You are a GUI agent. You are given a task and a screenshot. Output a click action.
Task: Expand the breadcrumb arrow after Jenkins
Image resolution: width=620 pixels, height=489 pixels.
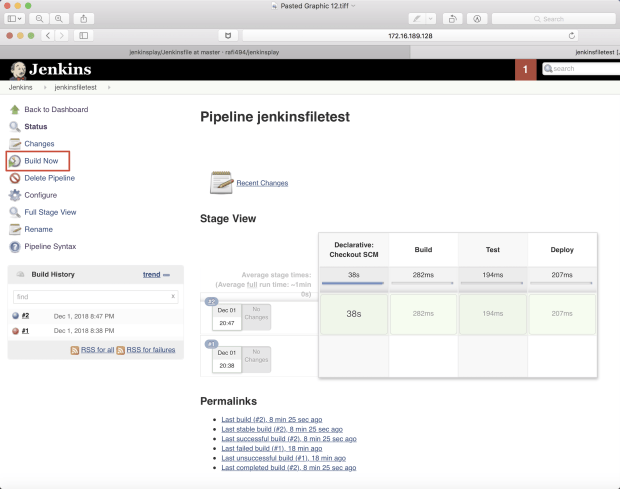(x=45, y=87)
